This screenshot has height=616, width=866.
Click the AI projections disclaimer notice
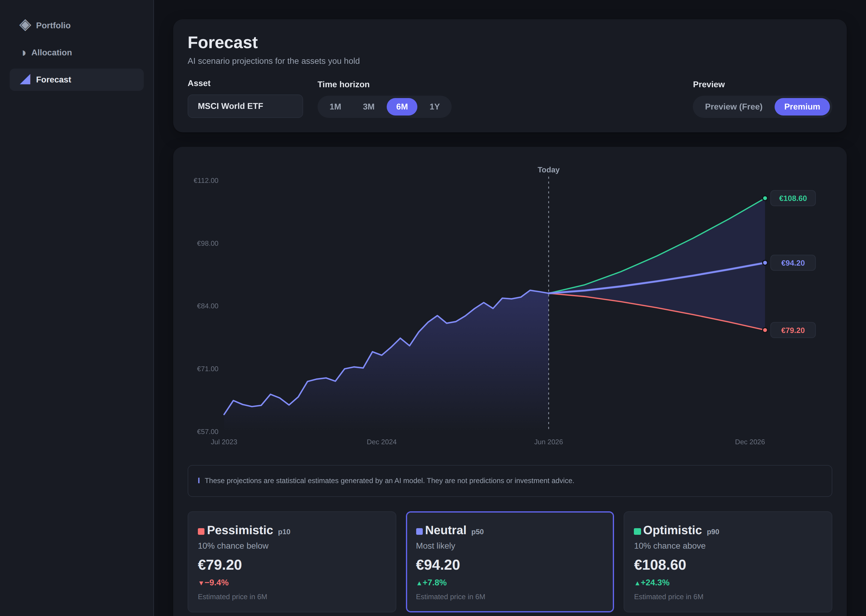(x=510, y=481)
